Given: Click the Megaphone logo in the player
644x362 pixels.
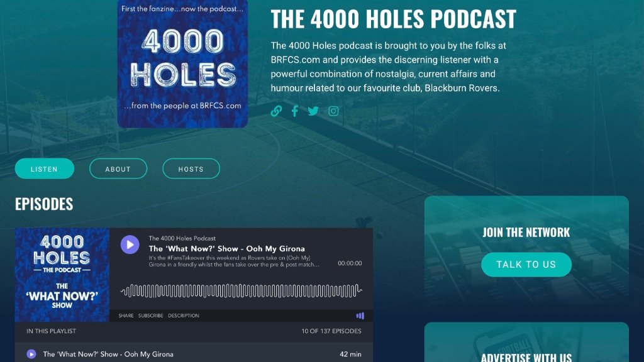Looking at the screenshot, I should pos(360,315).
